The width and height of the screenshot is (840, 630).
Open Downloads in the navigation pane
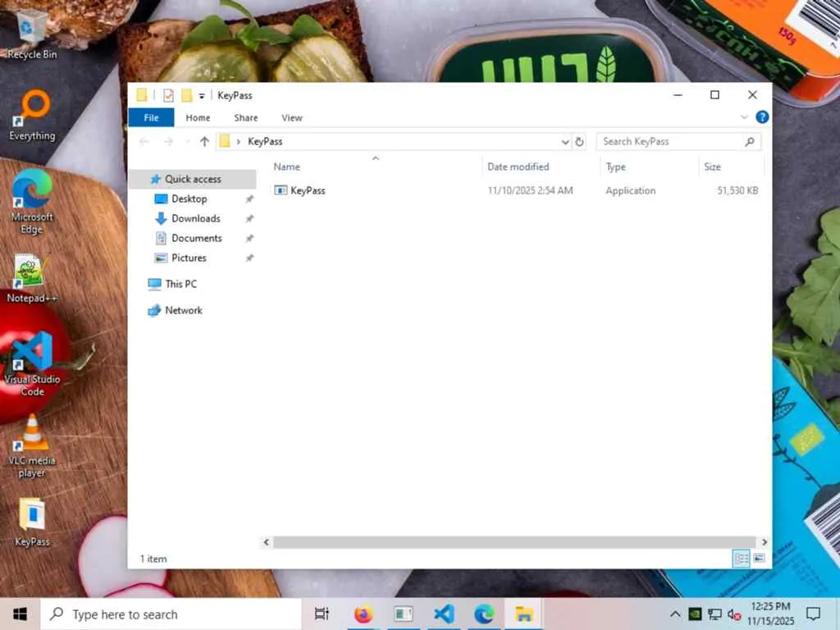(x=195, y=218)
